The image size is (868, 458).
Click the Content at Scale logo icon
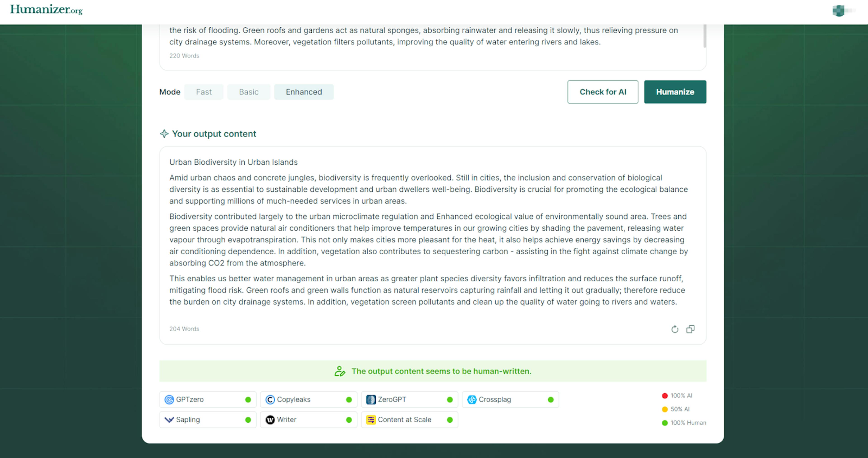pos(371,420)
